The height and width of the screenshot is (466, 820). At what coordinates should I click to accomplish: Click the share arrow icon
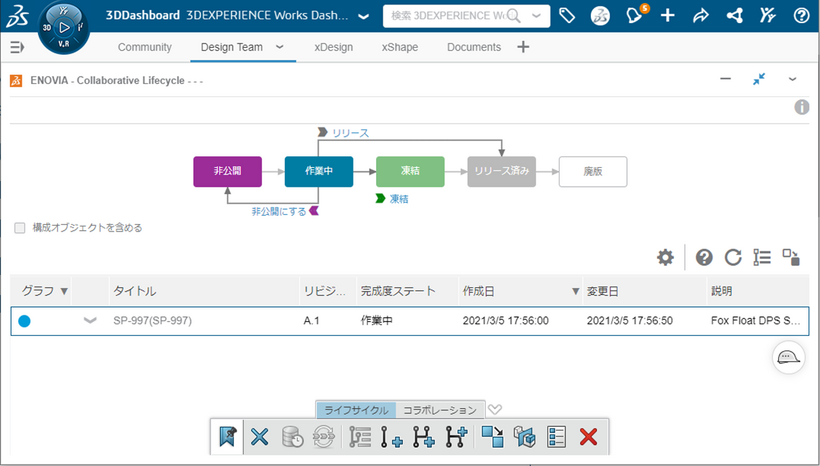701,16
